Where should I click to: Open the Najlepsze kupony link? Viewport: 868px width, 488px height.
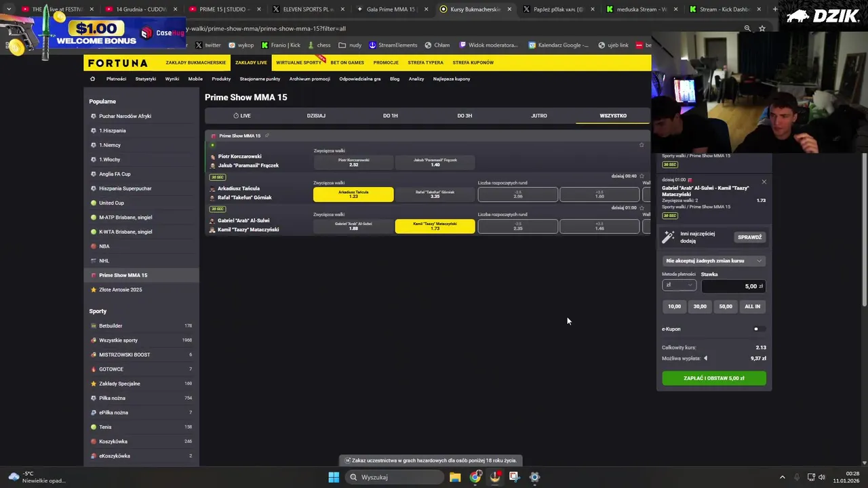click(452, 79)
